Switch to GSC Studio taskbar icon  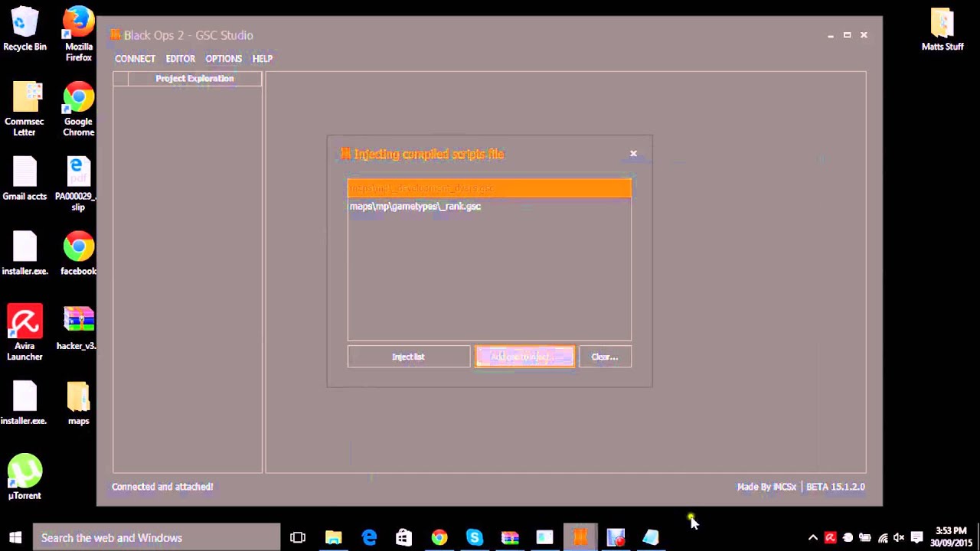pos(580,537)
